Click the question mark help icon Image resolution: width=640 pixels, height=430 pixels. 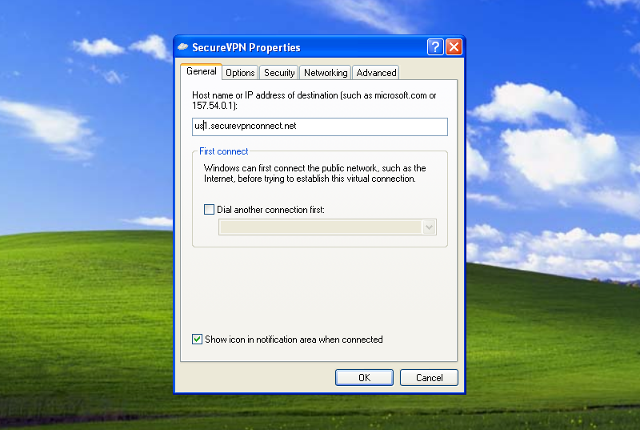point(435,47)
